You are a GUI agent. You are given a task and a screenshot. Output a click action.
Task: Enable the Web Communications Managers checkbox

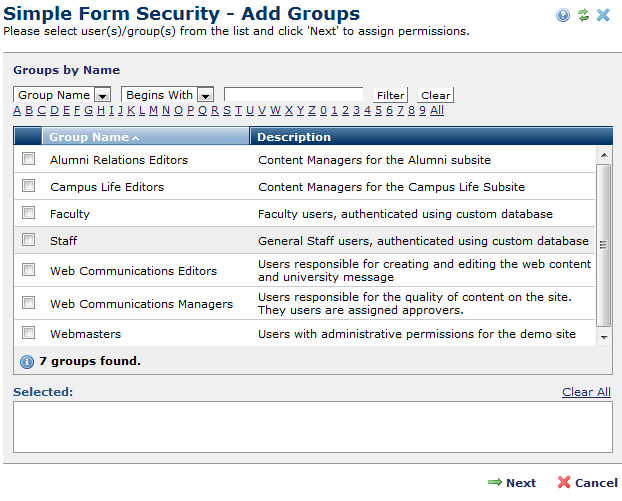(x=29, y=303)
